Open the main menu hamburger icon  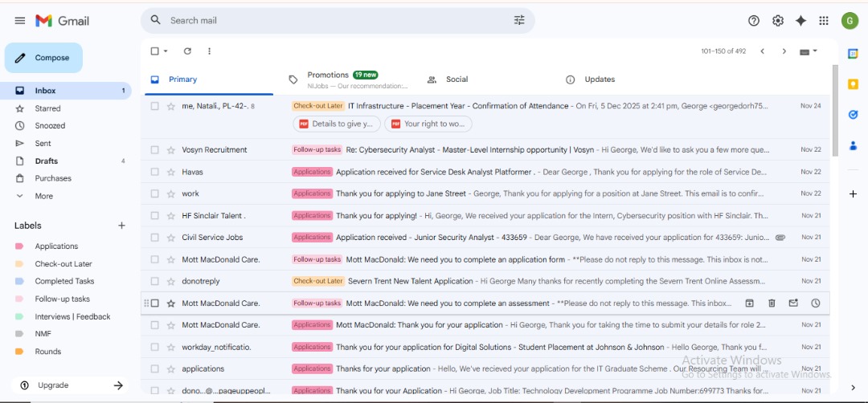(20, 20)
